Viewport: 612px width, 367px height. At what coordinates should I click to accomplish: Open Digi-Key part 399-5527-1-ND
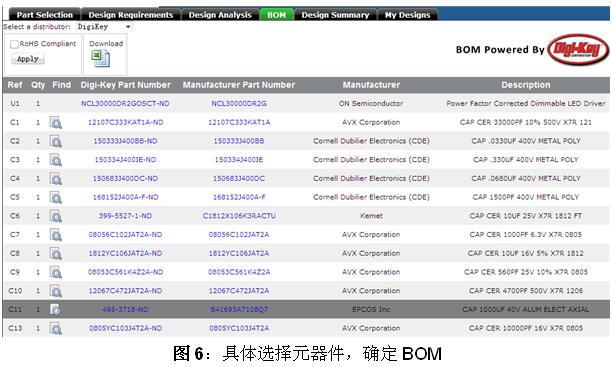(x=125, y=216)
